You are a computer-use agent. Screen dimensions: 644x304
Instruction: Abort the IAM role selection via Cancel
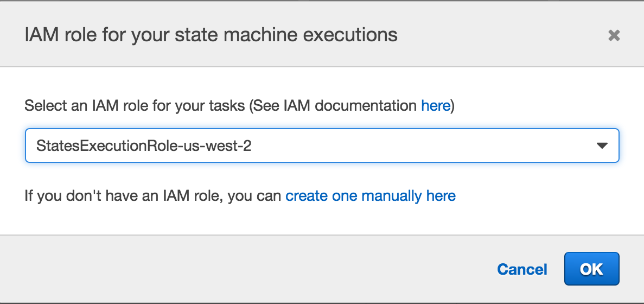pyautogui.click(x=522, y=269)
